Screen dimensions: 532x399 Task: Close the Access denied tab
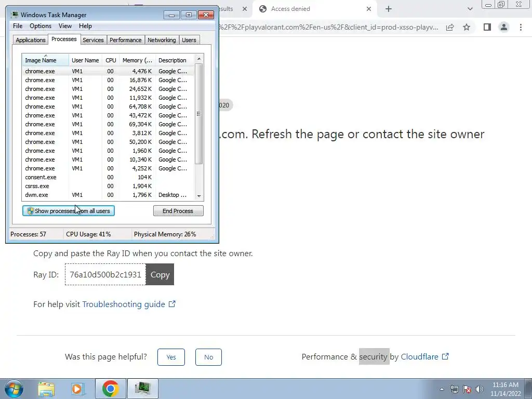pyautogui.click(x=369, y=9)
